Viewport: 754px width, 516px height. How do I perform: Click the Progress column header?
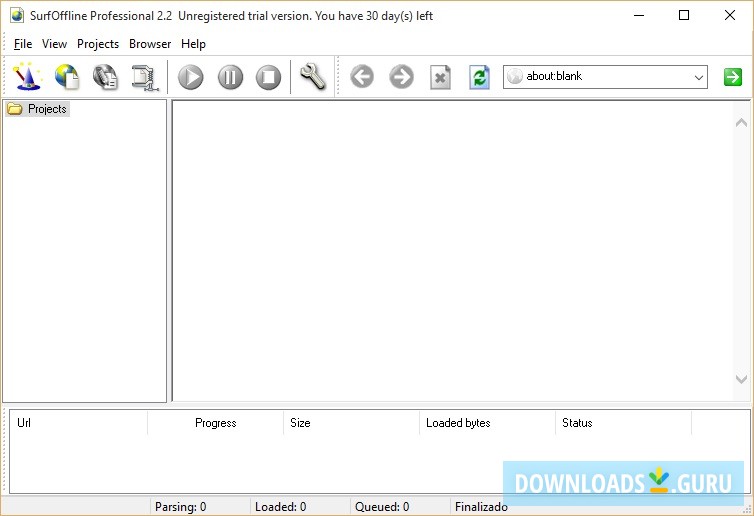(215, 423)
